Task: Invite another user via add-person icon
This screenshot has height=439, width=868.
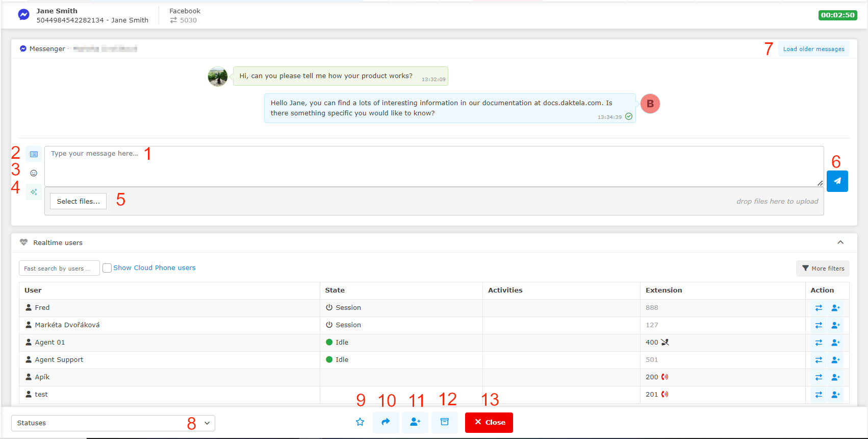Action: coord(415,422)
